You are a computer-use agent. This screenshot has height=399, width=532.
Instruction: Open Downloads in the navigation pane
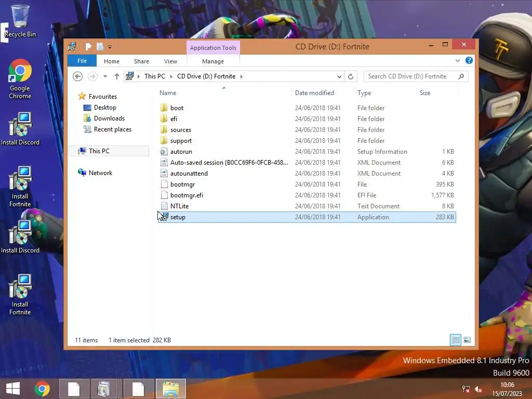click(104, 118)
